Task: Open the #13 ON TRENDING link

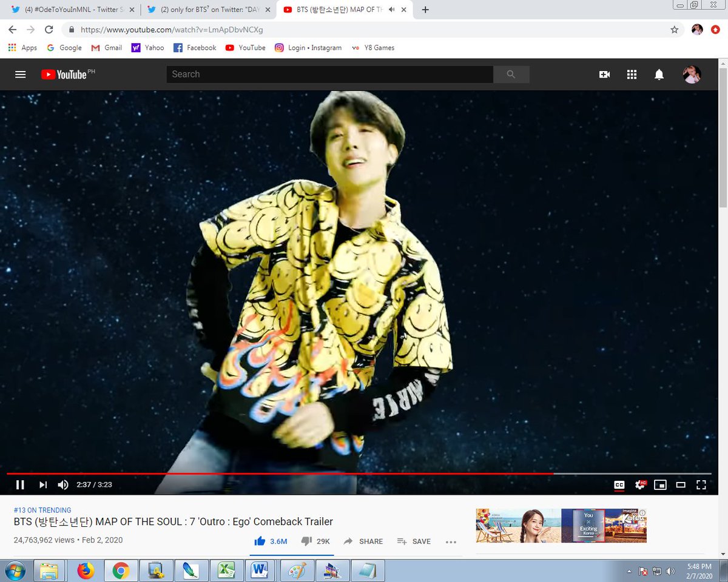Action: [42, 510]
